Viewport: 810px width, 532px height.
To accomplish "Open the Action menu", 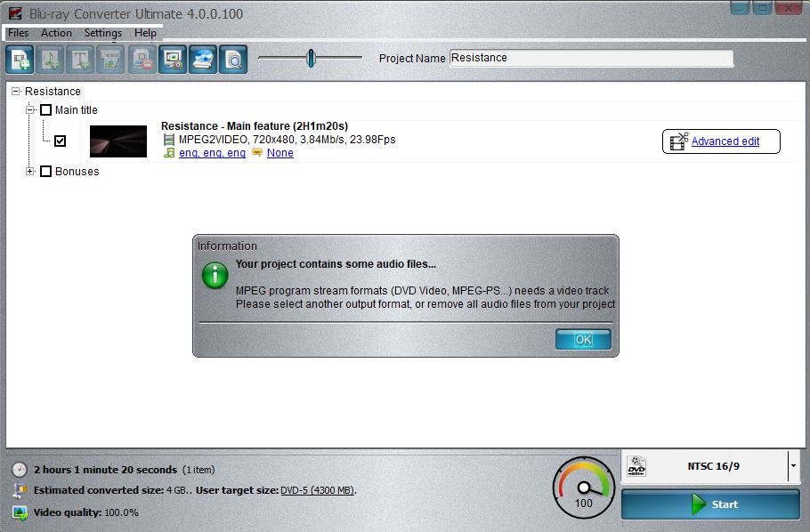I will pyautogui.click(x=56, y=33).
